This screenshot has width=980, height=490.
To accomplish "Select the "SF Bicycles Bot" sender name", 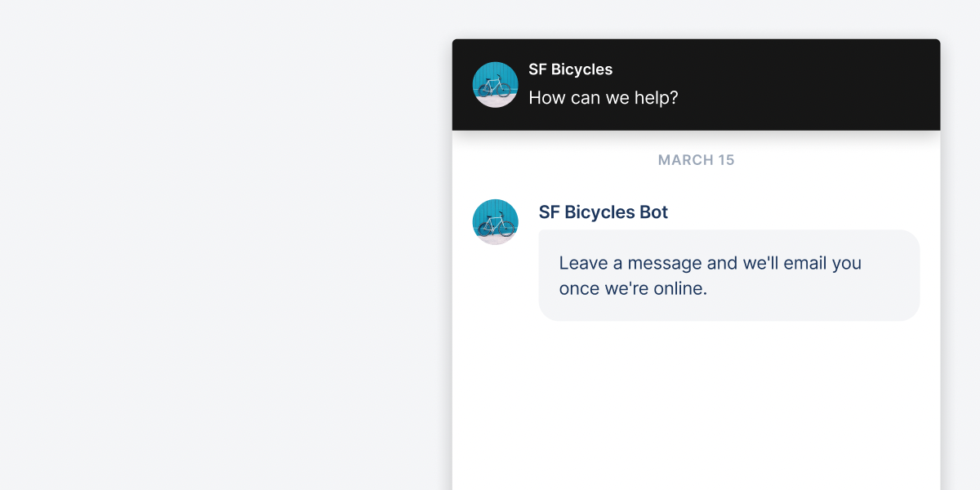I will (603, 212).
